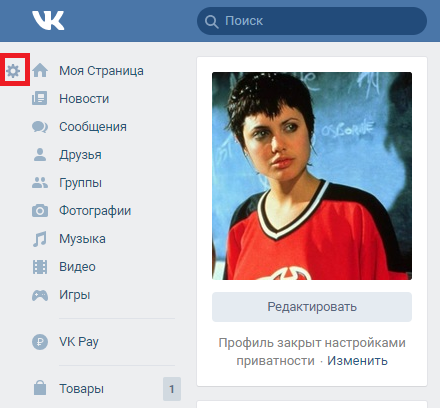Click the gamepad icon for Игры

(x=40, y=295)
